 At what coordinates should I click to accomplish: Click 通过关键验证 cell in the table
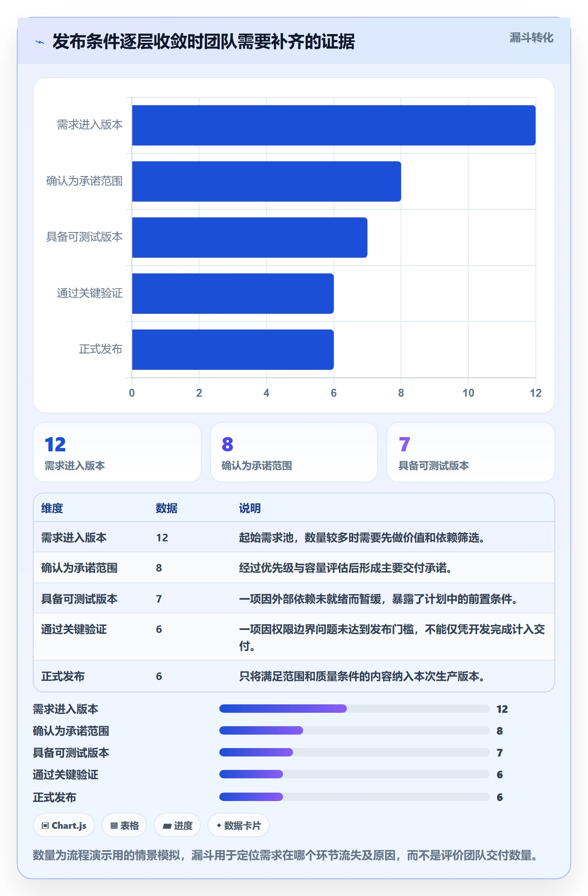click(x=74, y=629)
